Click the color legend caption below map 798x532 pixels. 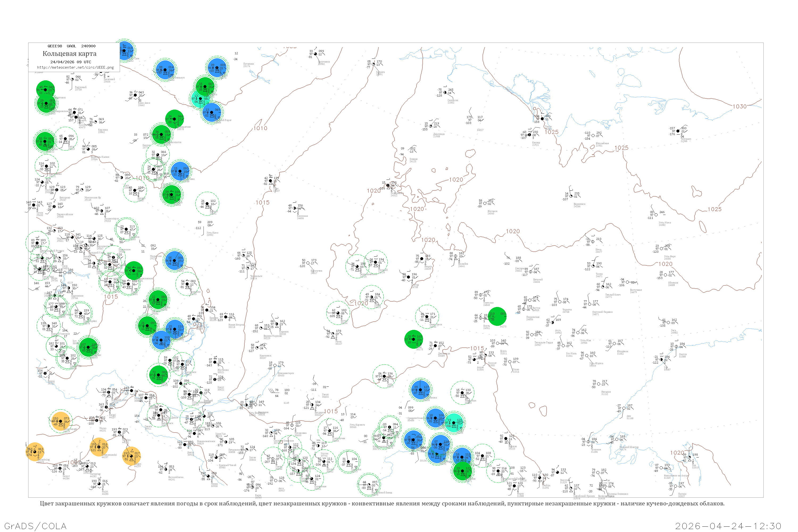pyautogui.click(x=382, y=504)
